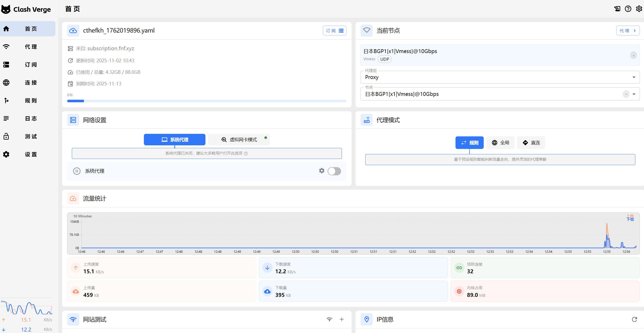Switch to 虚拟网卡模式 tab

click(x=239, y=140)
